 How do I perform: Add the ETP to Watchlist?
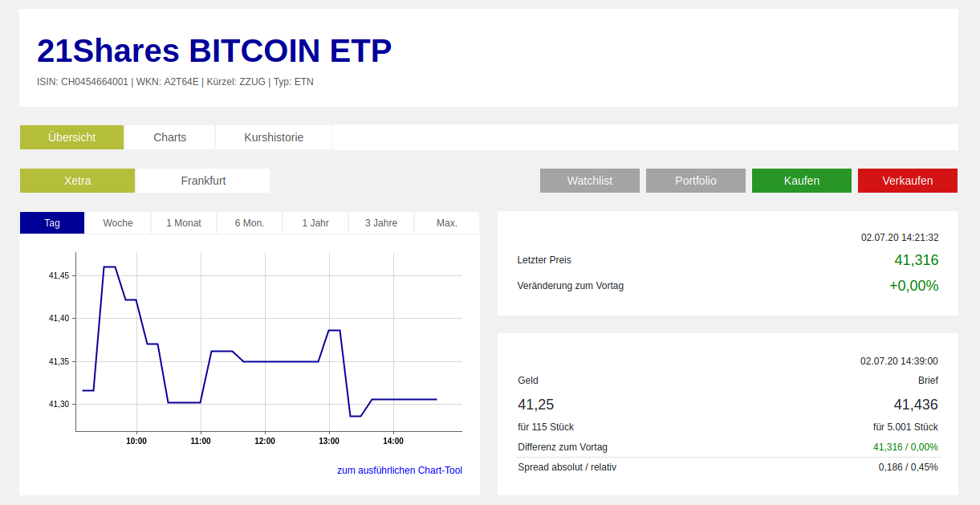pyautogui.click(x=590, y=181)
